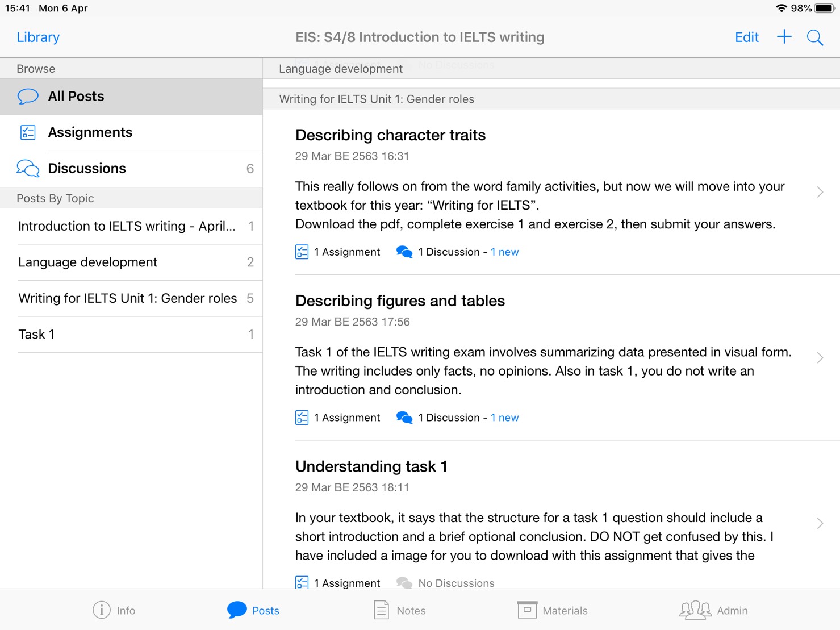Image resolution: width=840 pixels, height=630 pixels.
Task: Open '1 Assignment' under Describing figures and tables
Action: (x=347, y=418)
